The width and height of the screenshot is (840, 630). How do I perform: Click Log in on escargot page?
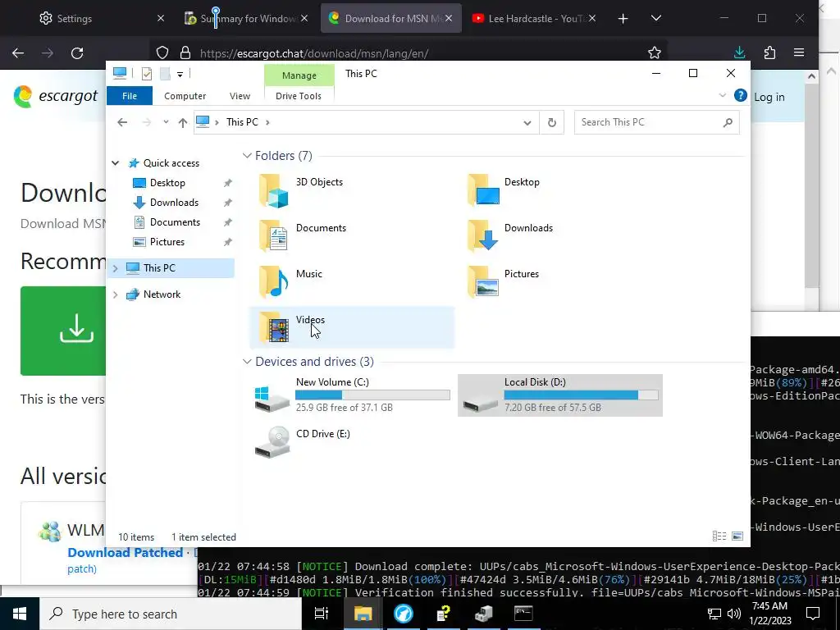click(769, 97)
